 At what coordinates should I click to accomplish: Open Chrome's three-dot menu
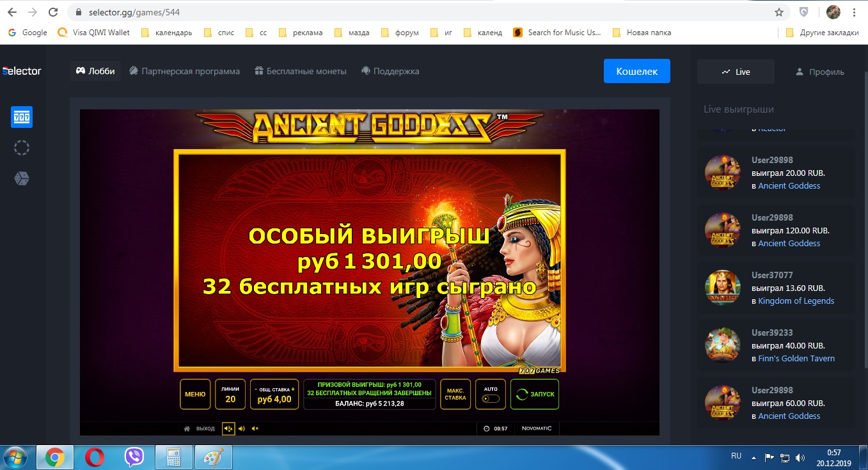[x=855, y=12]
